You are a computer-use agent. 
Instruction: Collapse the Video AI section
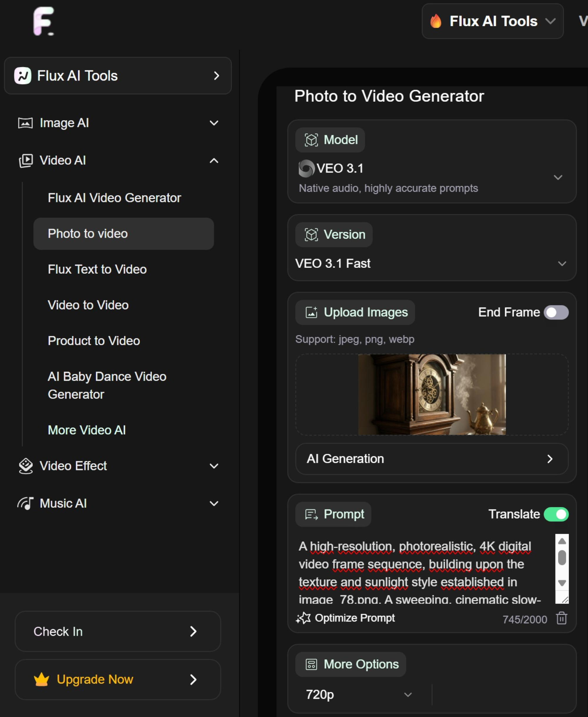click(x=213, y=160)
